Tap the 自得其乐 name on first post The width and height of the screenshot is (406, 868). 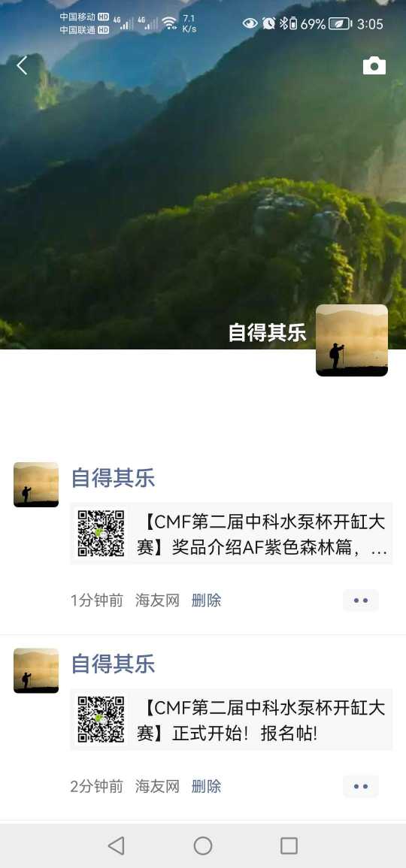pyautogui.click(x=113, y=478)
